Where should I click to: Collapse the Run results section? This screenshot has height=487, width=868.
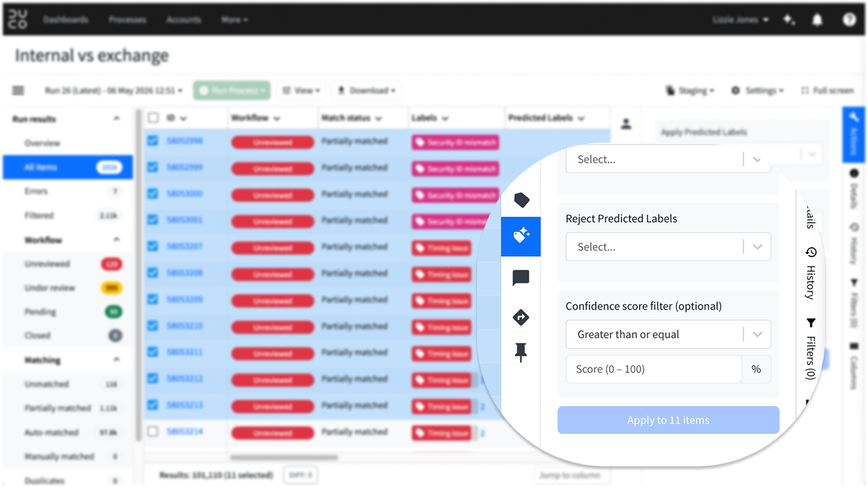(x=117, y=119)
